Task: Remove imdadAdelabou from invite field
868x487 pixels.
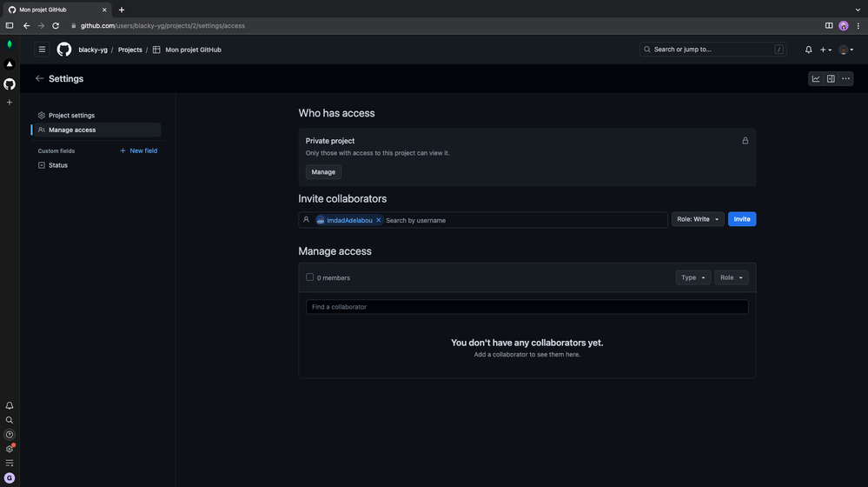Action: (x=379, y=220)
